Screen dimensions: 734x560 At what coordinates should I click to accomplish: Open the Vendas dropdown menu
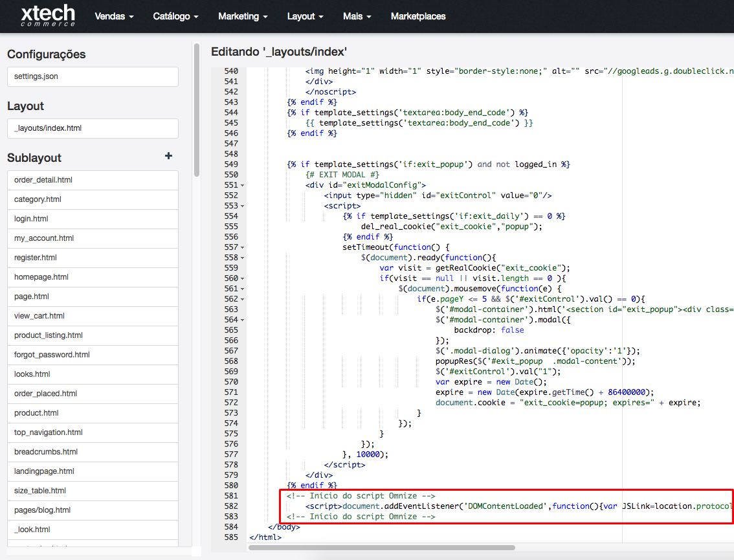click(114, 16)
